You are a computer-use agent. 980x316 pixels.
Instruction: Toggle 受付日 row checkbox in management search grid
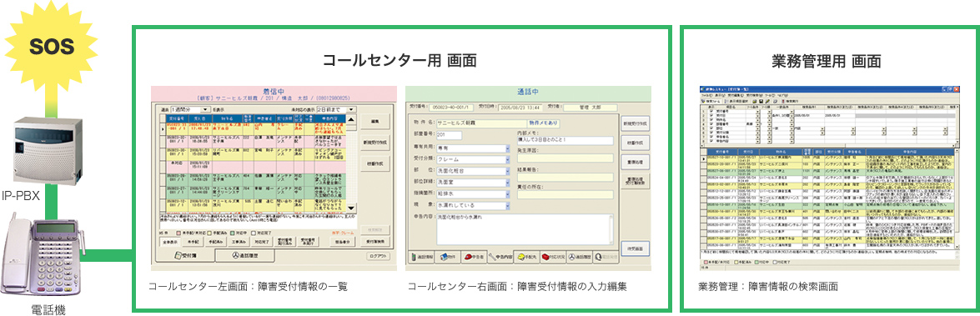[711, 116]
